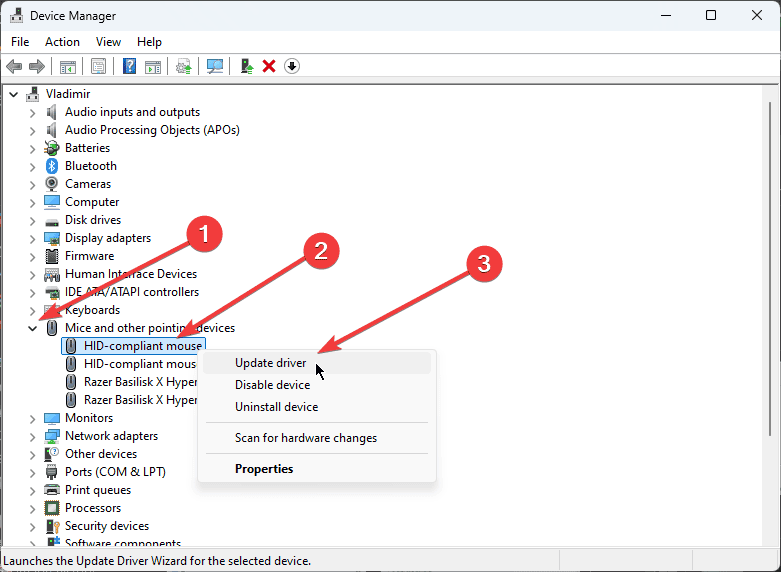Expand the Keyboards node chevron
781x572 pixels.
pyautogui.click(x=33, y=310)
